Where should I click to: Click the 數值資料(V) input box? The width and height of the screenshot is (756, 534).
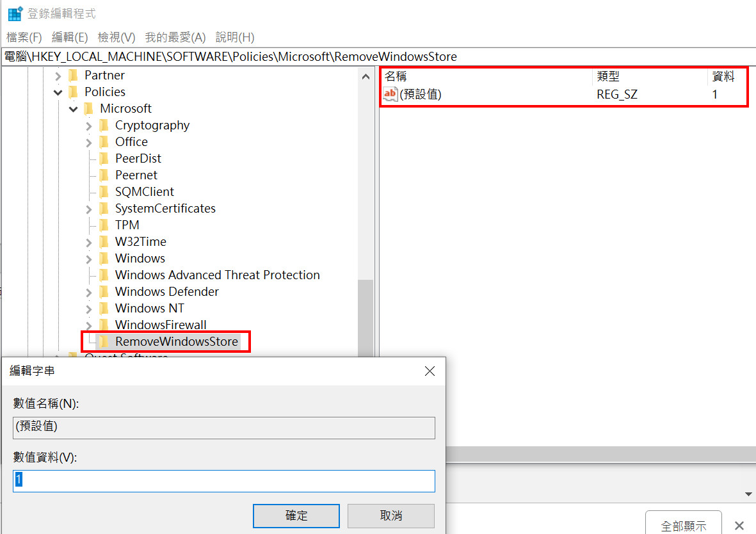(223, 481)
